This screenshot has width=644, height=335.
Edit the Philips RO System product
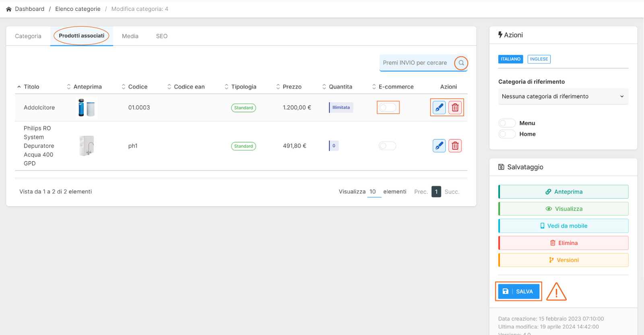click(x=439, y=146)
